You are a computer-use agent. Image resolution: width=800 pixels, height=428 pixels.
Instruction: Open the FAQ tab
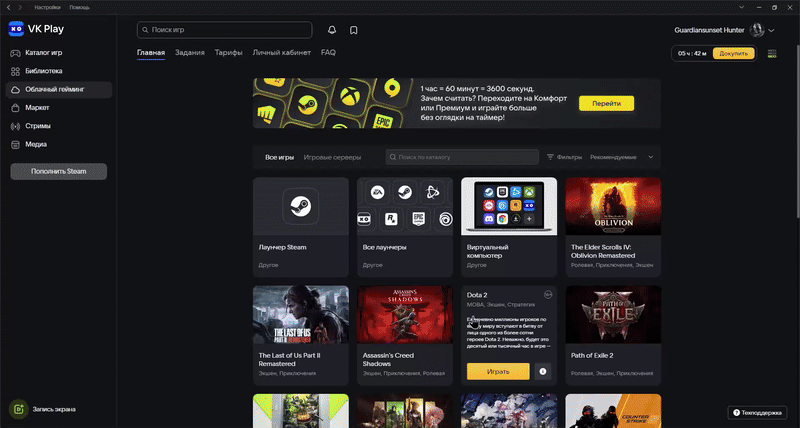click(x=328, y=53)
